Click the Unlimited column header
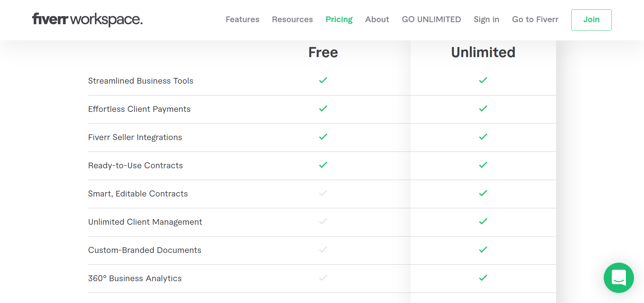Image resolution: width=644 pixels, height=303 pixels. click(483, 52)
